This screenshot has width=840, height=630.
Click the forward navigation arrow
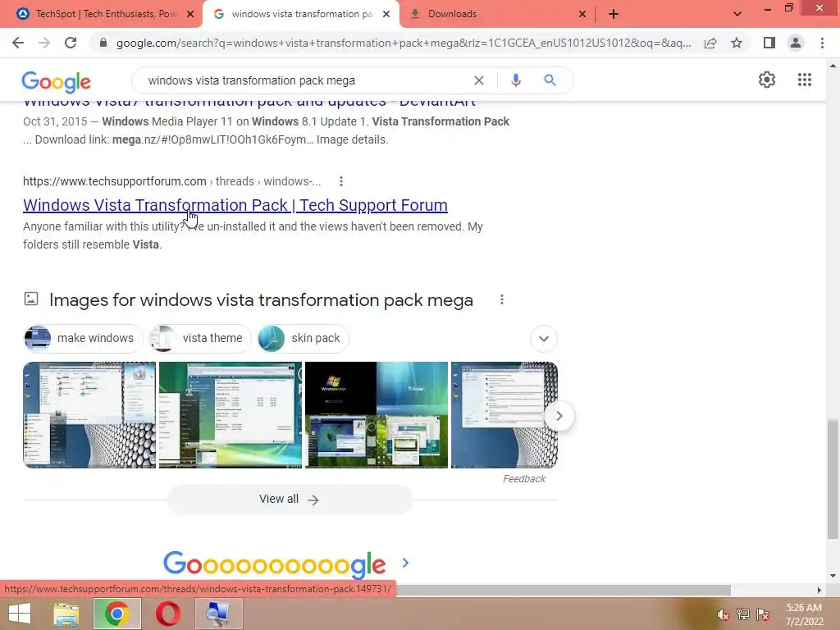(x=44, y=43)
